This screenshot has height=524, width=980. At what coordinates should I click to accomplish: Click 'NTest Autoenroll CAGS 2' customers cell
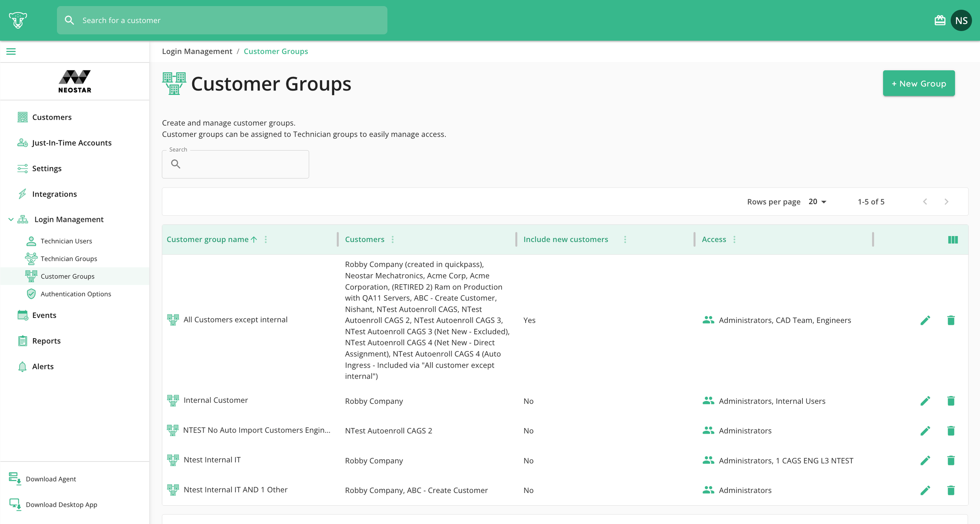pyautogui.click(x=389, y=431)
